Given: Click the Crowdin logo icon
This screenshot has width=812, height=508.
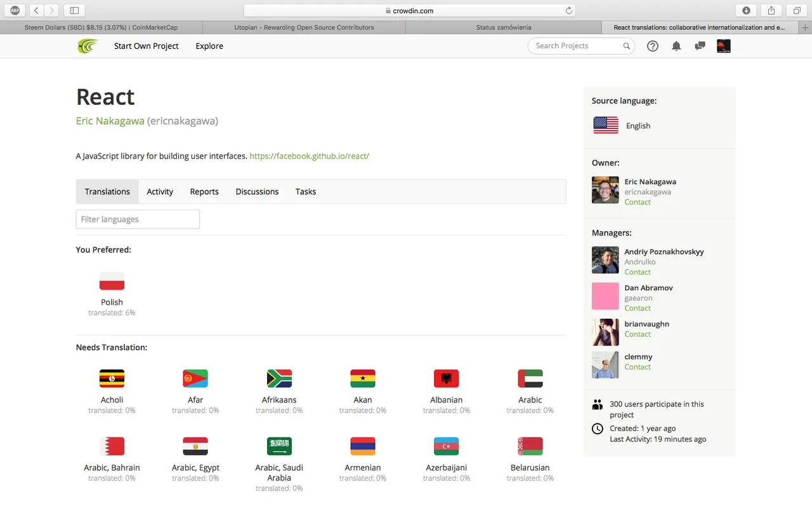Looking at the screenshot, I should coord(88,46).
